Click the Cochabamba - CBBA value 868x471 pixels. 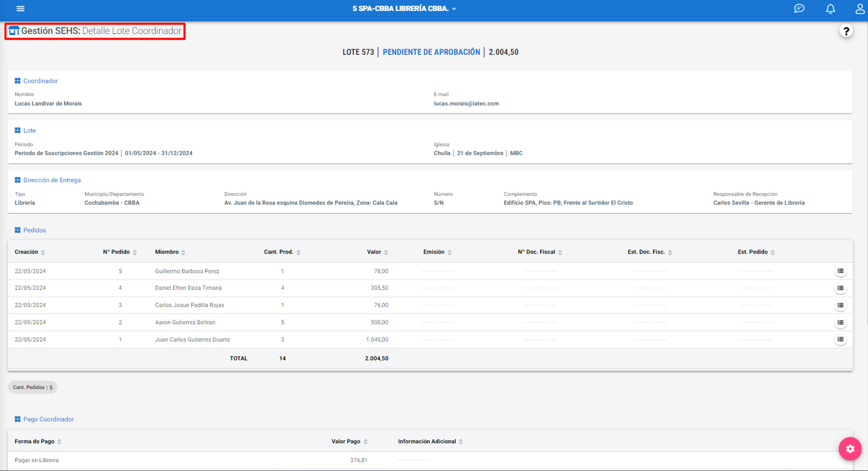tap(112, 203)
